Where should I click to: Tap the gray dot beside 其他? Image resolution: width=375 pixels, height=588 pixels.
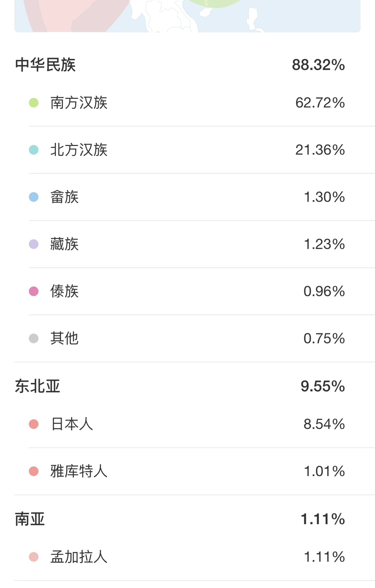(x=34, y=338)
